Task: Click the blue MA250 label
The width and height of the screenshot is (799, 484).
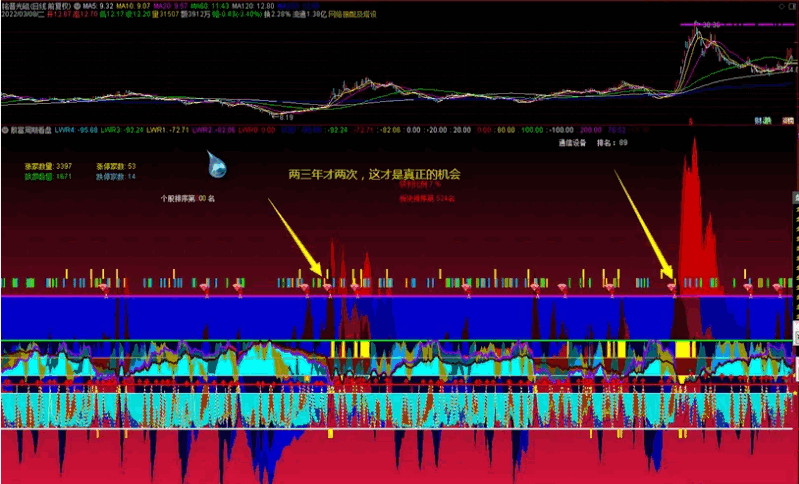Action: 298,6
